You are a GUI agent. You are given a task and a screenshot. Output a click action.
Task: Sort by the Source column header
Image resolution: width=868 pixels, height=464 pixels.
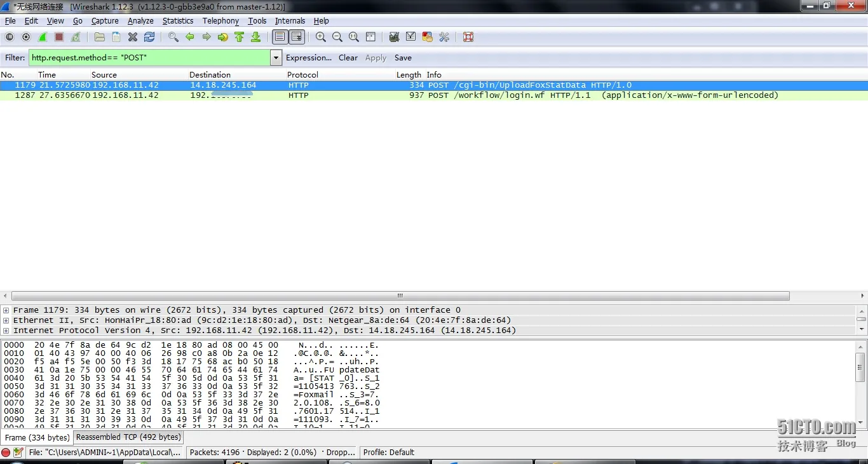click(104, 75)
